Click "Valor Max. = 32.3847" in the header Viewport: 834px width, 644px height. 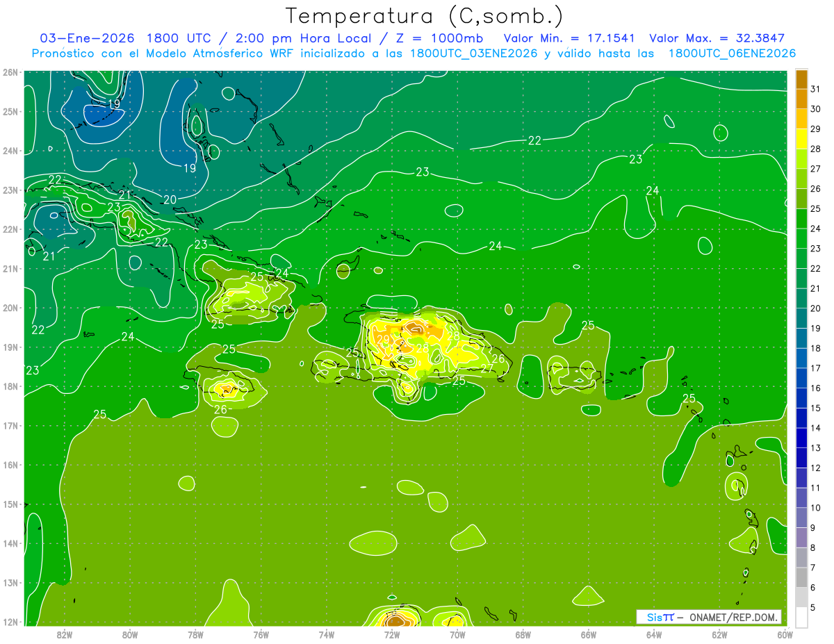pos(717,38)
